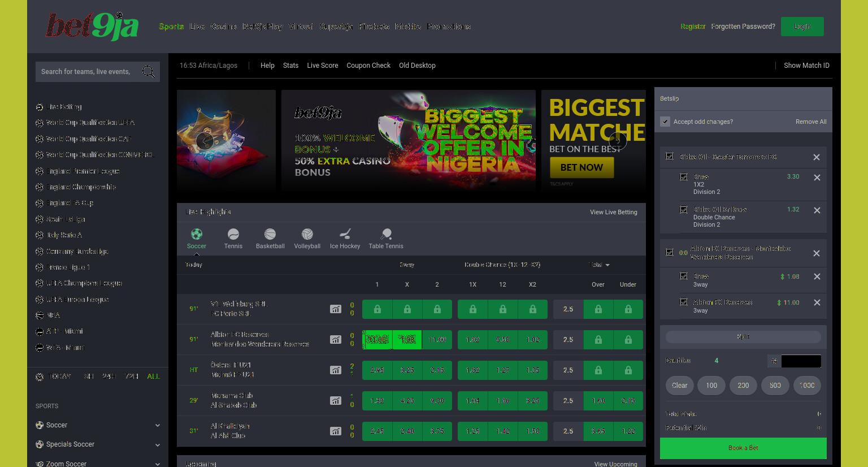Click previous banner arrow on the carousel

[205, 141]
